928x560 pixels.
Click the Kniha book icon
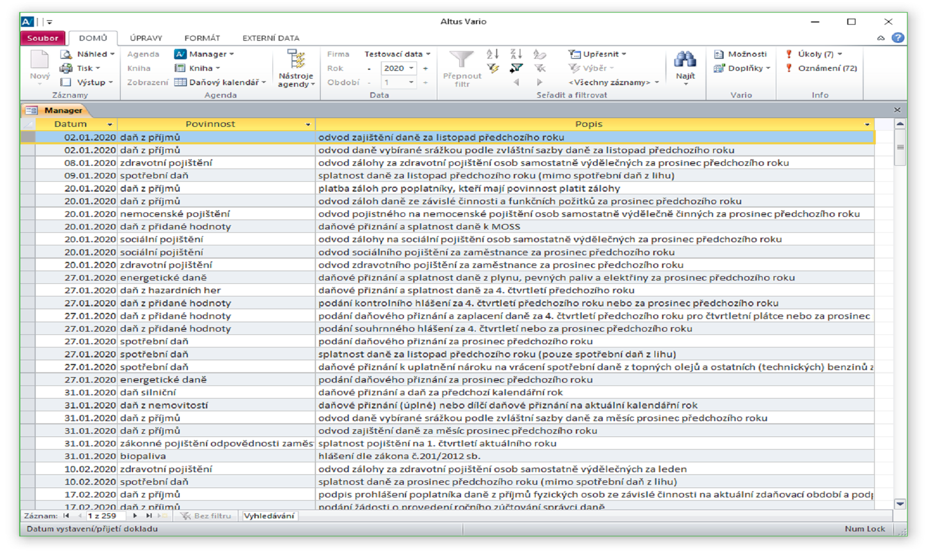pyautogui.click(x=180, y=68)
